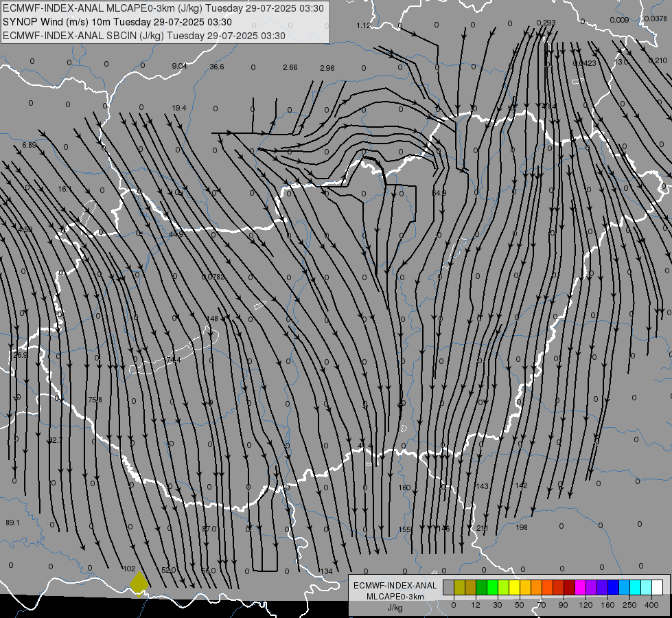The image size is (672, 618).
Task: Click map value 19.4
Action: point(179,108)
